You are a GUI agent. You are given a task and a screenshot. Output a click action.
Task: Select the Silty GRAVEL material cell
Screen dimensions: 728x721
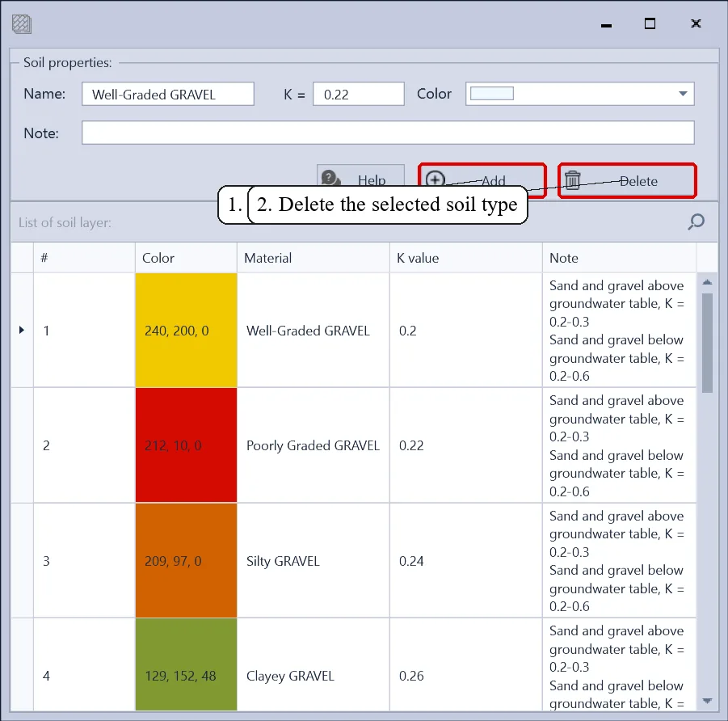(x=314, y=561)
